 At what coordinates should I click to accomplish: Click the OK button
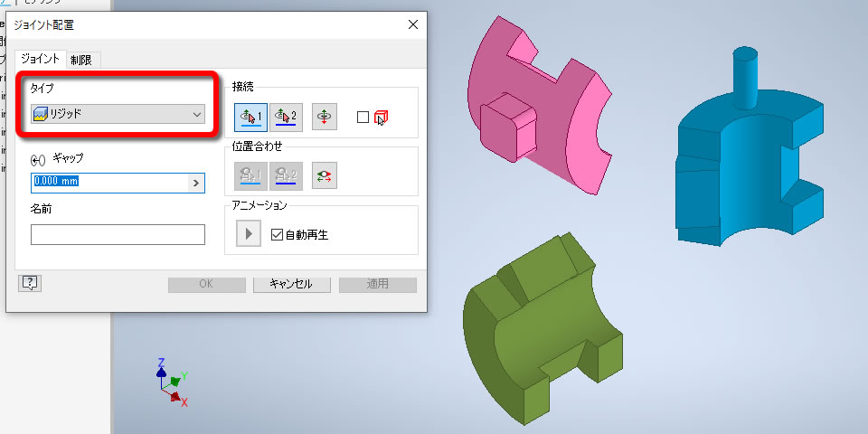point(206,285)
